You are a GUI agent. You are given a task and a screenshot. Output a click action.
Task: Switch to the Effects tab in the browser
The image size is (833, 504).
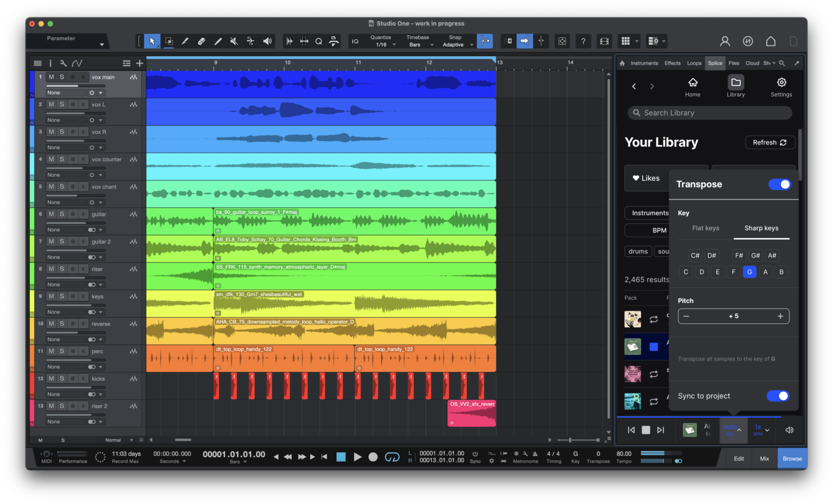(x=672, y=63)
